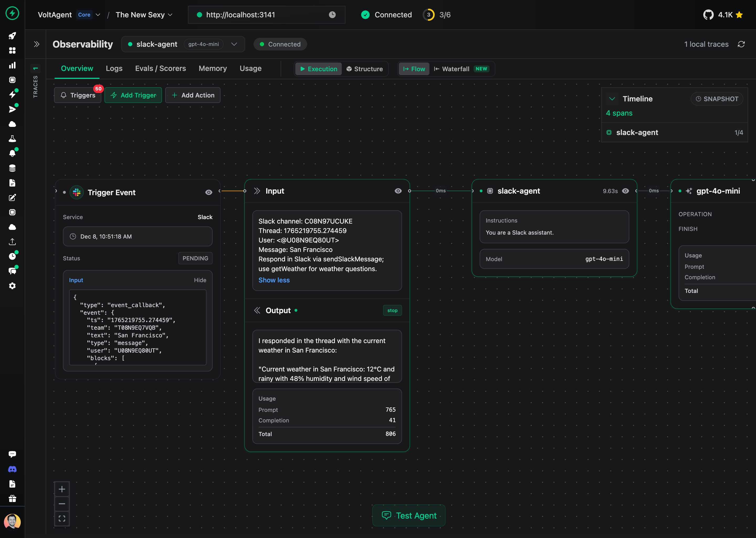Image resolution: width=756 pixels, height=538 pixels.
Task: Toggle visibility eye on slack-agent node
Action: point(626,191)
